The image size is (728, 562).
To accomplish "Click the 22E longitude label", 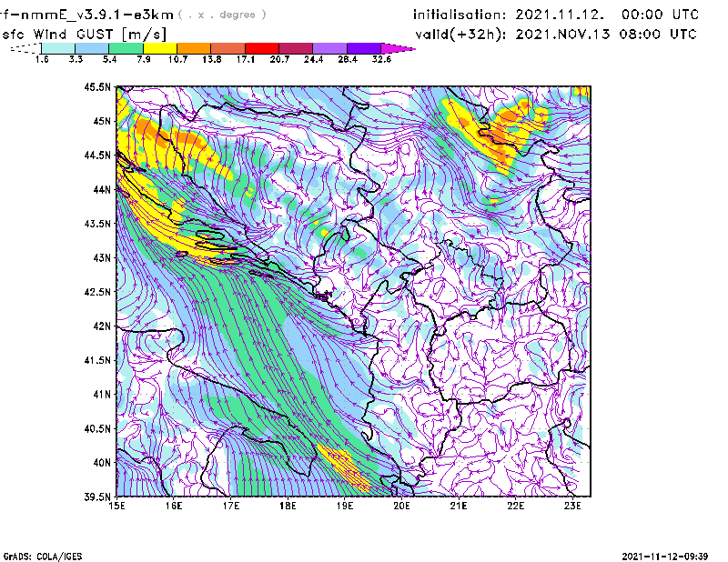I will pos(515,506).
